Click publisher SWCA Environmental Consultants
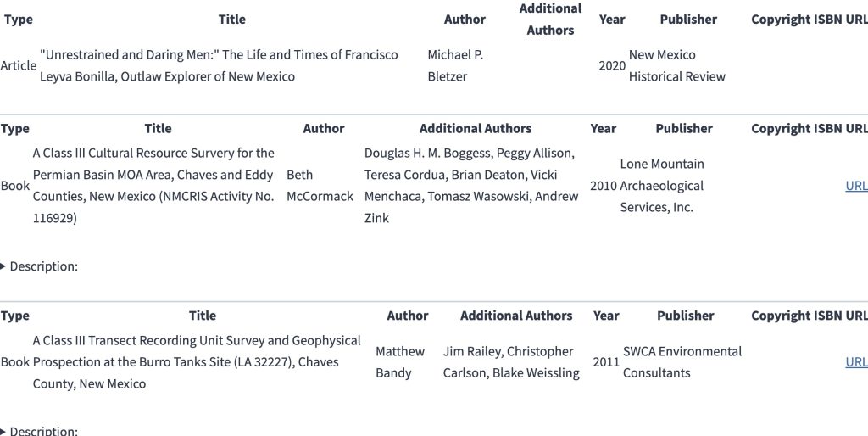The height and width of the screenshot is (436, 868). [x=682, y=362]
